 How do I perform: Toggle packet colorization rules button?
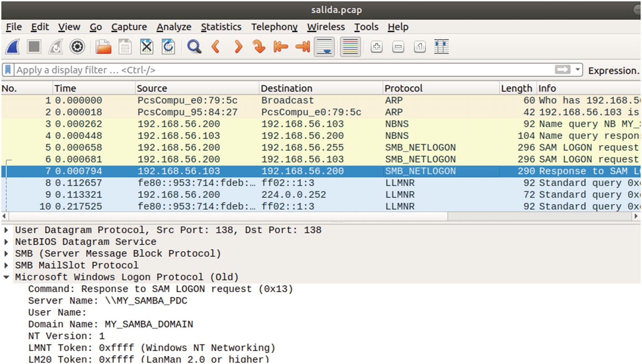[x=350, y=47]
